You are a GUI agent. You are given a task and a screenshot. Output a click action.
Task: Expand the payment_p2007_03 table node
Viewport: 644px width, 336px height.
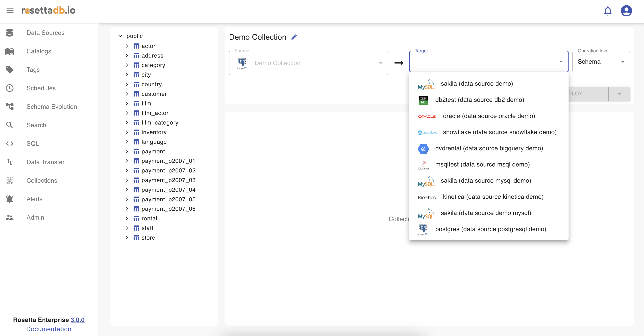tap(127, 180)
